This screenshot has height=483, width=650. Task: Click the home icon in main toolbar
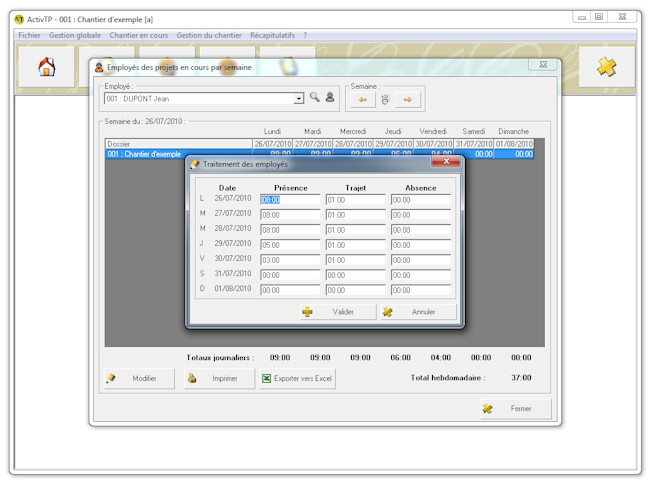coord(46,67)
